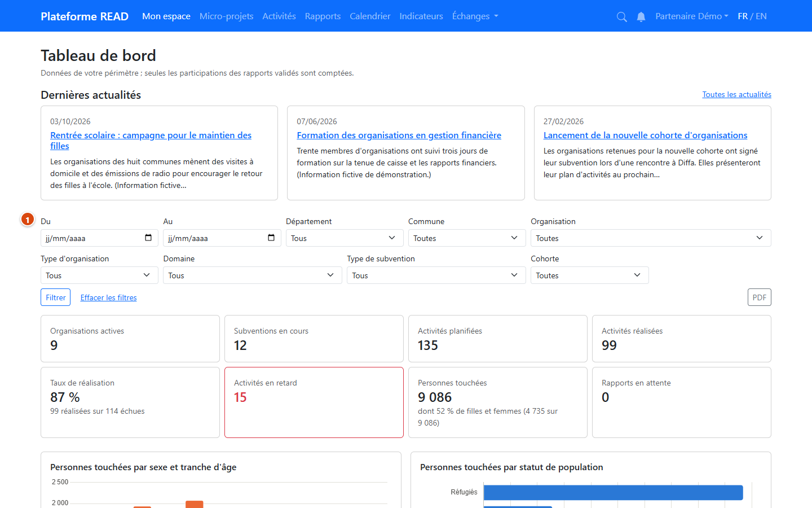
Task: Click Effacer les filtres link
Action: pos(108,297)
